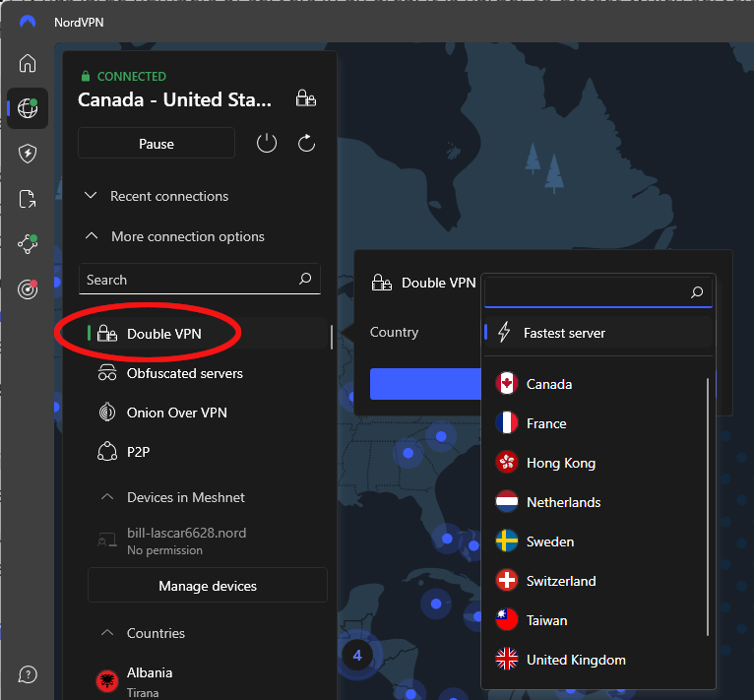Screen dimensions: 754x700
Task: Collapse Devices in Meshnet section
Action: coord(173,497)
